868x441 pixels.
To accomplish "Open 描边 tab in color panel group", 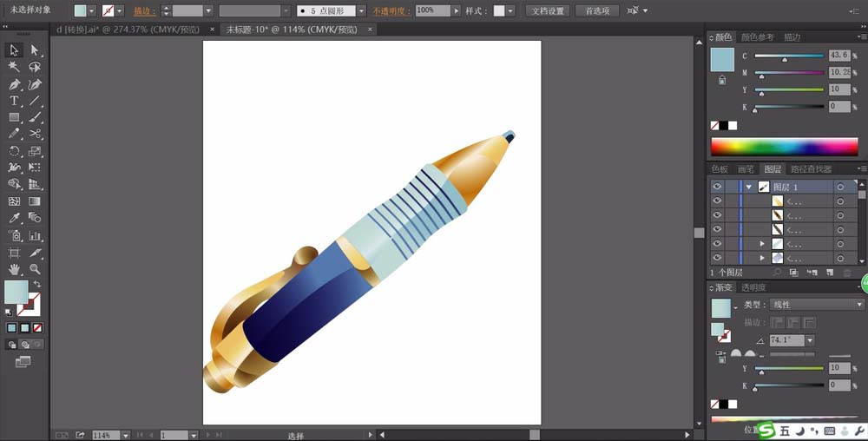I will tap(792, 37).
